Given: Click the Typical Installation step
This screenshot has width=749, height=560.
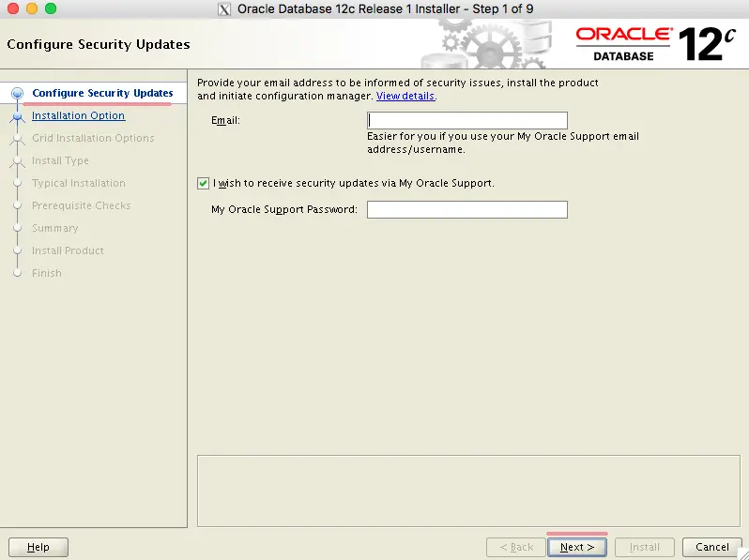Looking at the screenshot, I should click(79, 183).
